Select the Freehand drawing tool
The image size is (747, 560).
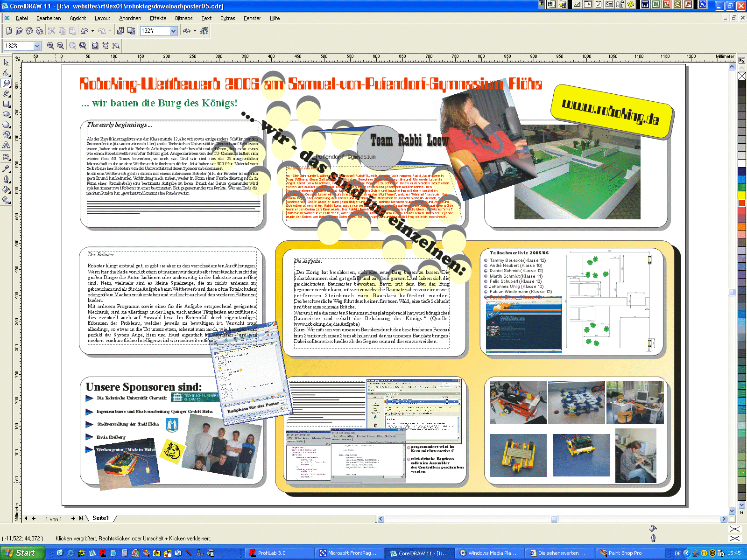6,93
